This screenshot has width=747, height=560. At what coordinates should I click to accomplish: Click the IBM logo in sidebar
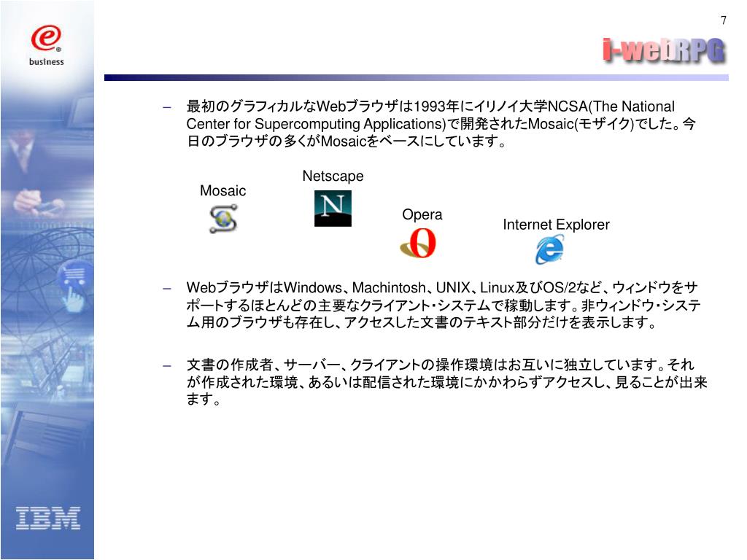coord(48,518)
